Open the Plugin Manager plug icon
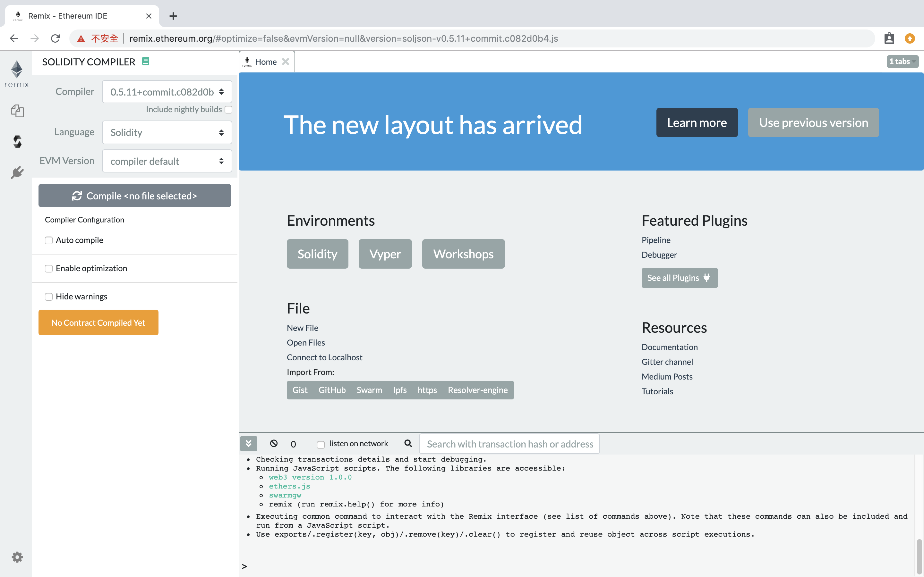 pos(17,172)
